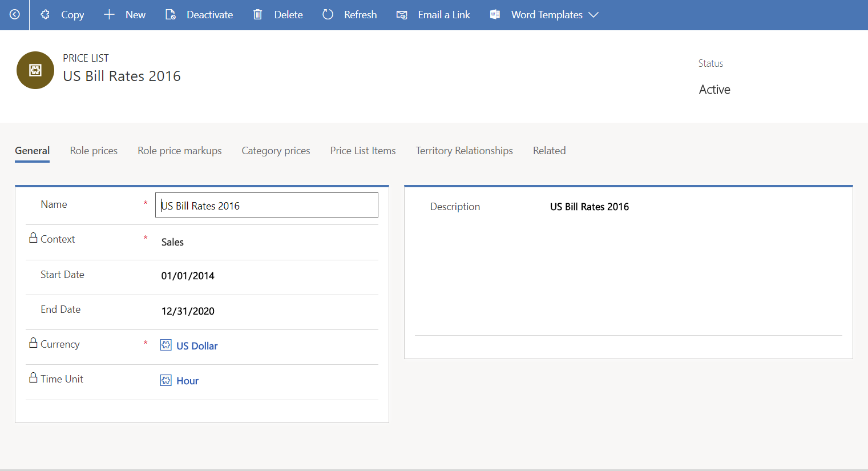This screenshot has width=868, height=471.
Task: Click the Refresh icon
Action: click(327, 15)
